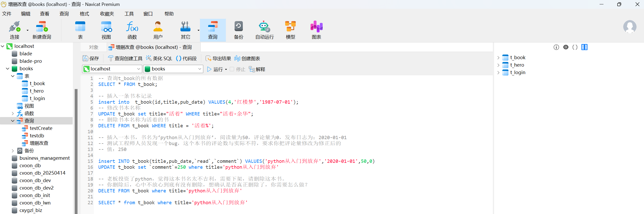Image resolution: width=644 pixels, height=214 pixels.
Task: Open the Others (其它) toolbar icon
Action: tap(185, 30)
